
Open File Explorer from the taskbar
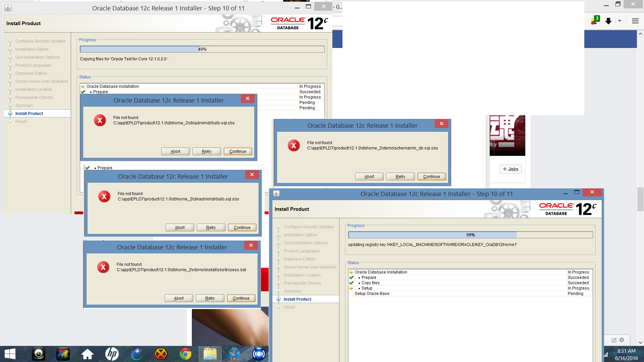click(x=210, y=354)
